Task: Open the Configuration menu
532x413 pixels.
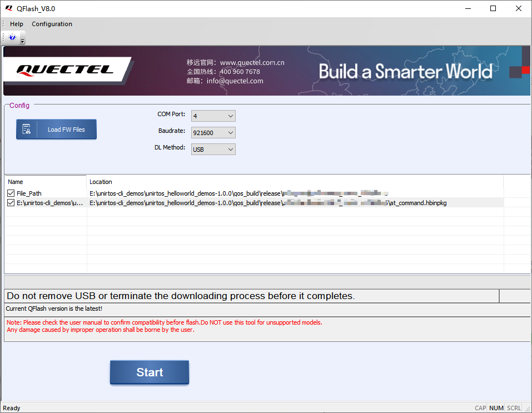Action: tap(52, 24)
